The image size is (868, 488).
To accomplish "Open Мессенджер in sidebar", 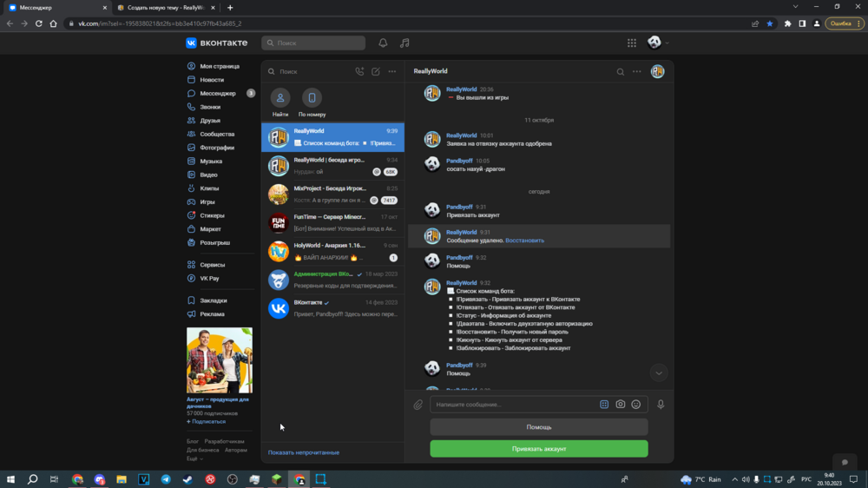I will [x=220, y=93].
